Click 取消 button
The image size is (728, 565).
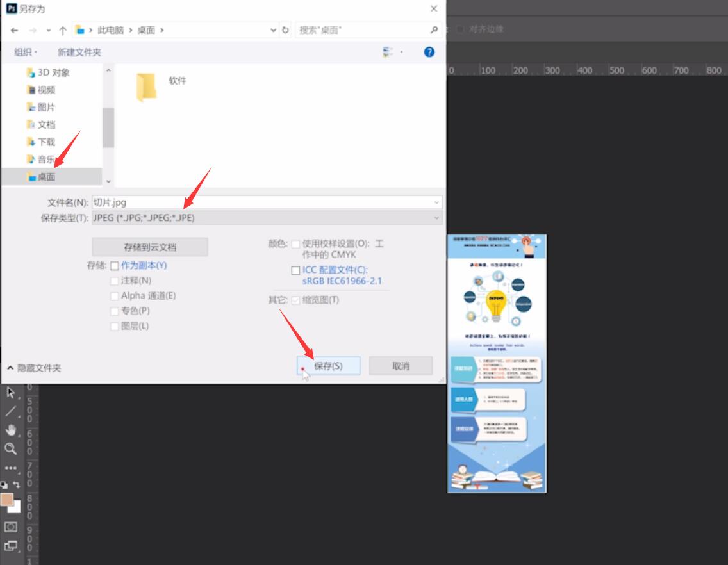[401, 366]
